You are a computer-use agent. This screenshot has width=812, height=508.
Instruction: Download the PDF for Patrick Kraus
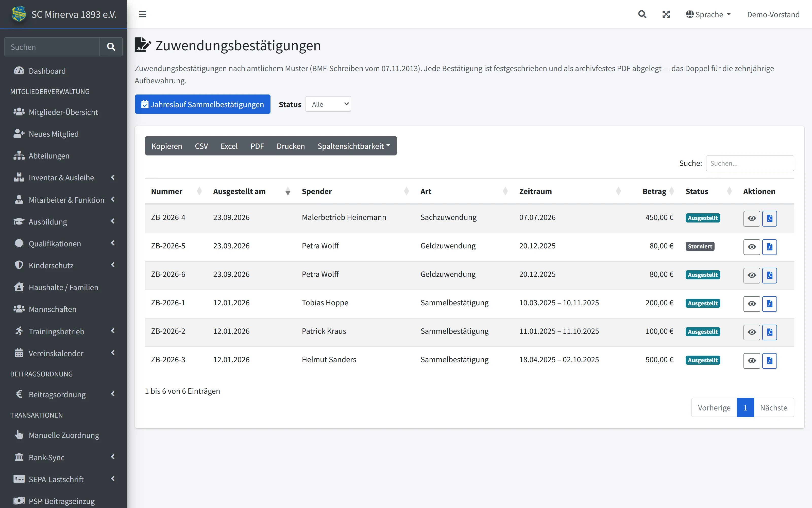769,332
